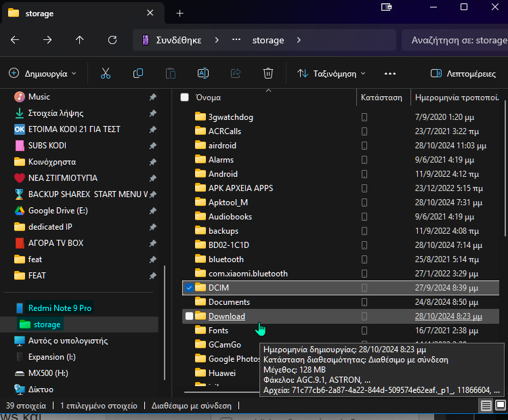Uncheck the DCIM folder checkbox
Viewport: 508px width, 420px height.
(x=189, y=287)
